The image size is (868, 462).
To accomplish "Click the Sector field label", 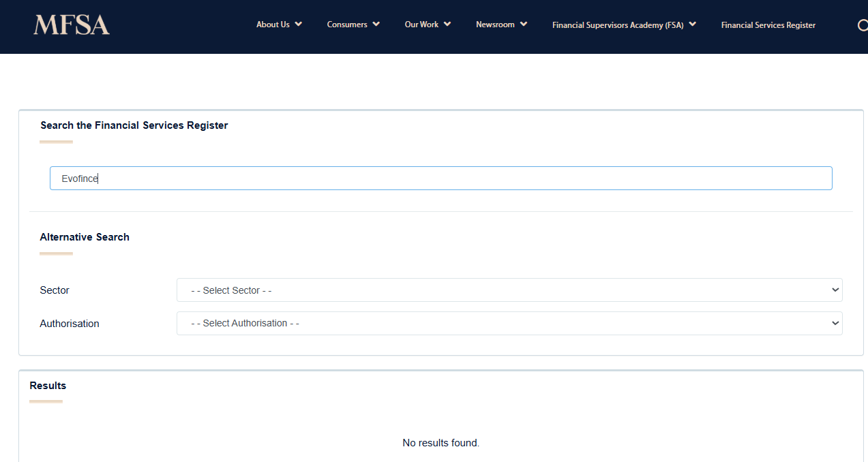I will [x=55, y=290].
